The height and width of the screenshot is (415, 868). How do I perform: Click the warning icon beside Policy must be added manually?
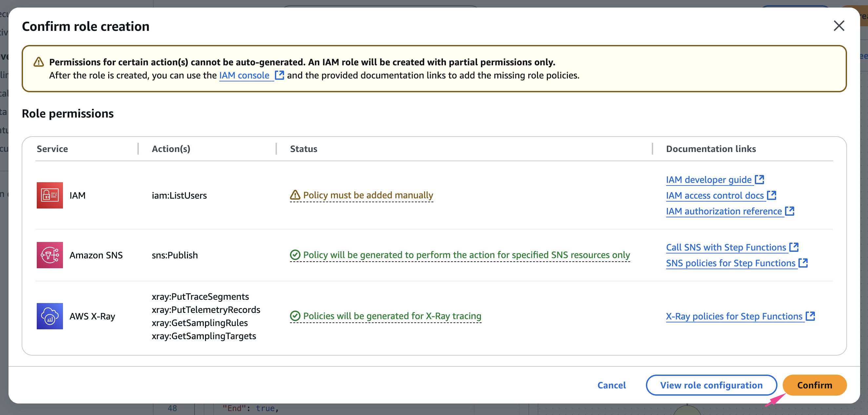pos(295,195)
